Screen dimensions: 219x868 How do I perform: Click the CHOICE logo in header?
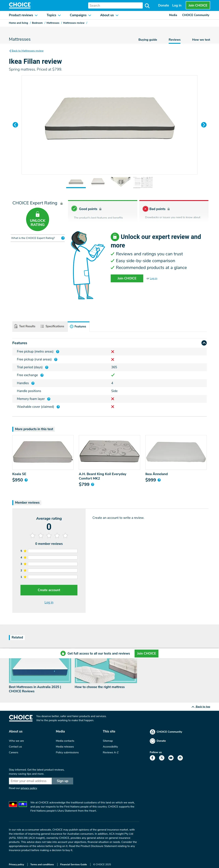pos(20,5)
